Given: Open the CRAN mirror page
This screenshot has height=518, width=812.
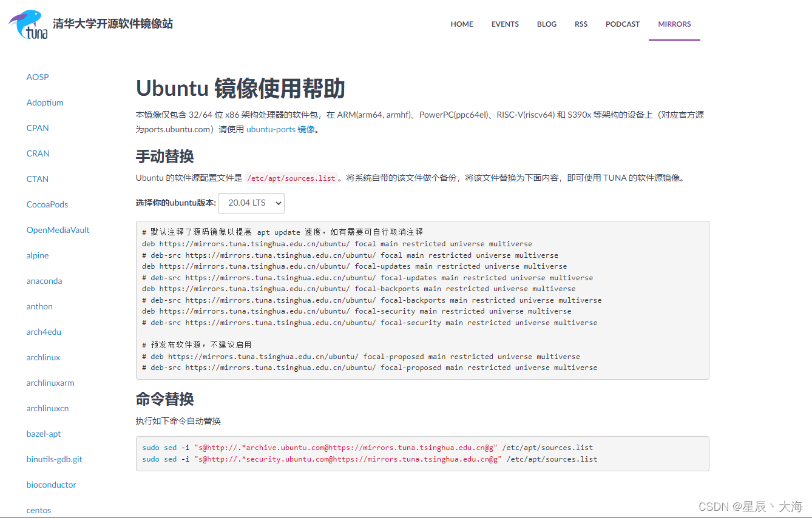Looking at the screenshot, I should tap(38, 153).
